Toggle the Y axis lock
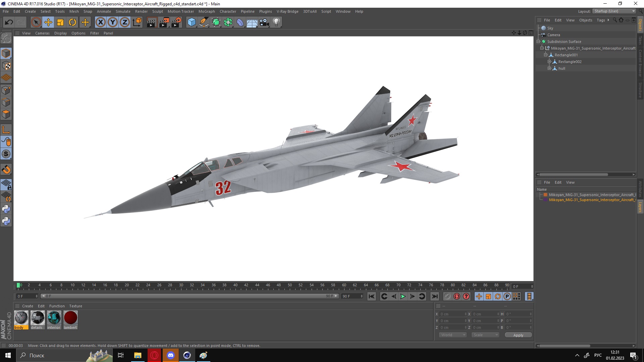Viewport: 644px width, 362px height. coord(113,22)
